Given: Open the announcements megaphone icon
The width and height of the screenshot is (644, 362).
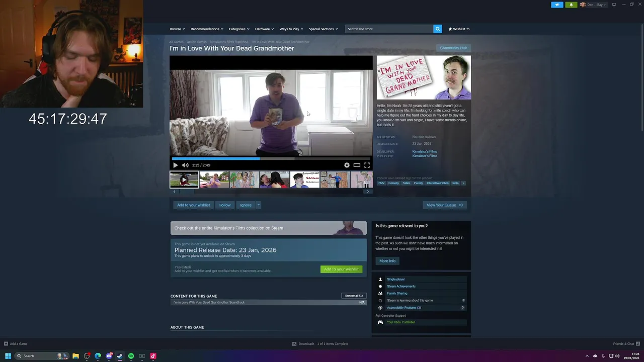Looking at the screenshot, I should click(557, 5).
